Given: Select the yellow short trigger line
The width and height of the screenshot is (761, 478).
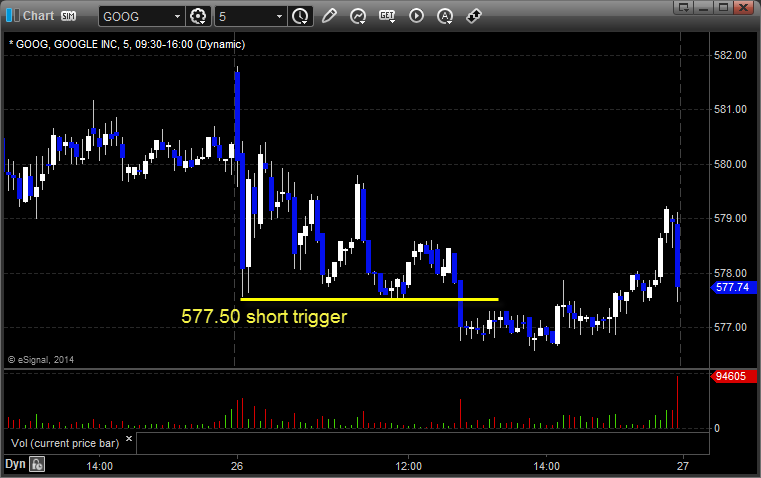Looking at the screenshot, I should [369, 299].
